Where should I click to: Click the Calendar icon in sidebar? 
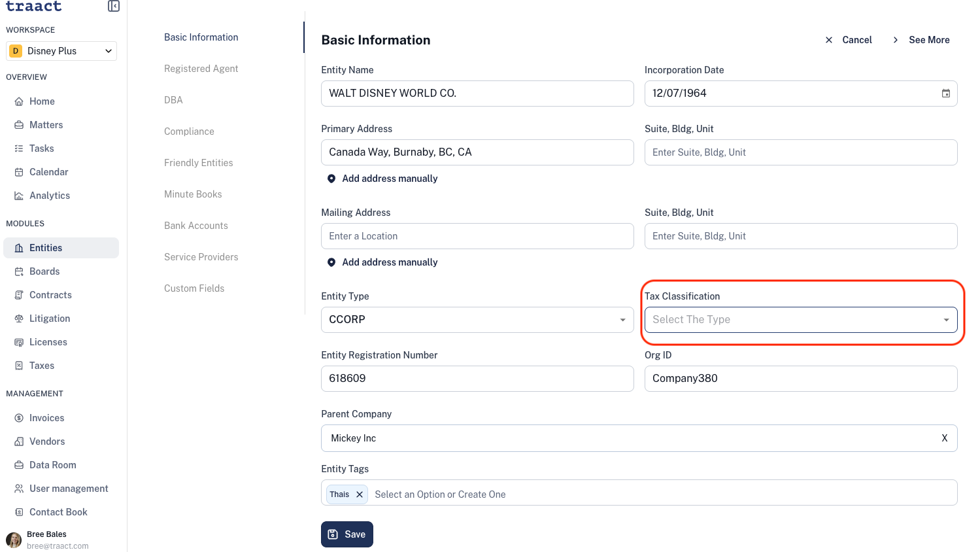(x=19, y=172)
